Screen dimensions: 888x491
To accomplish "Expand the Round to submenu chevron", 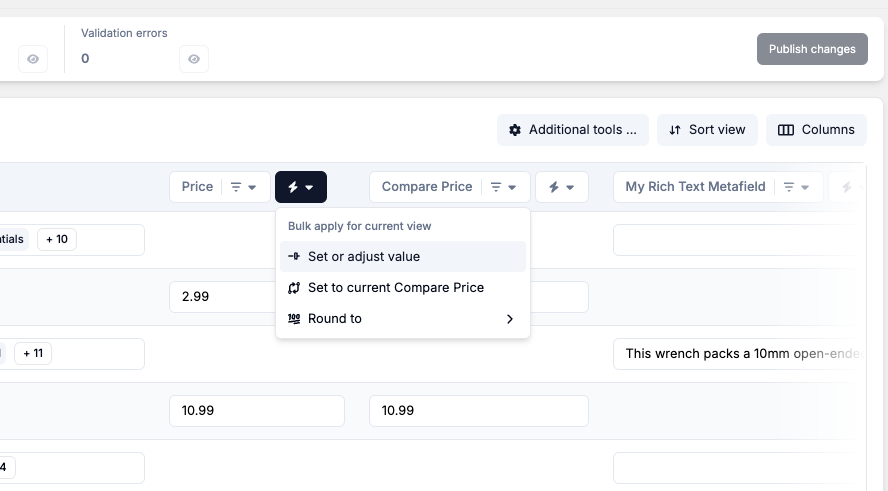I will (x=510, y=319).
